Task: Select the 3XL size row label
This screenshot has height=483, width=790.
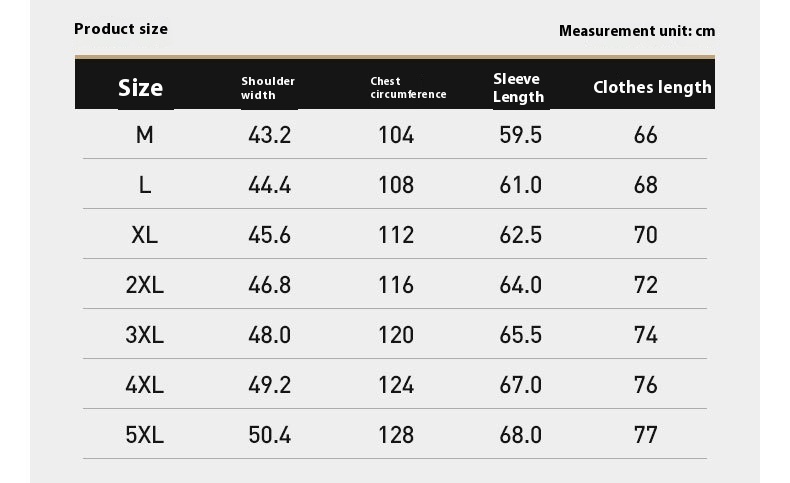Action: [x=145, y=335]
